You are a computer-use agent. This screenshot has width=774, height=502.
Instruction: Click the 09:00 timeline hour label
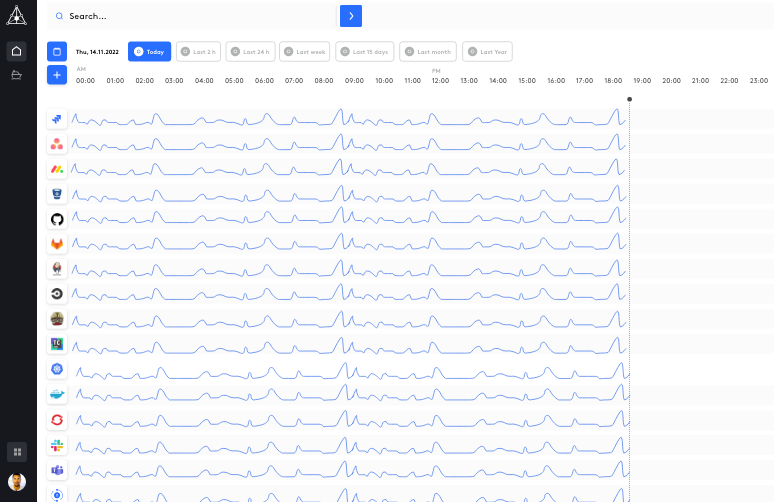pos(354,80)
